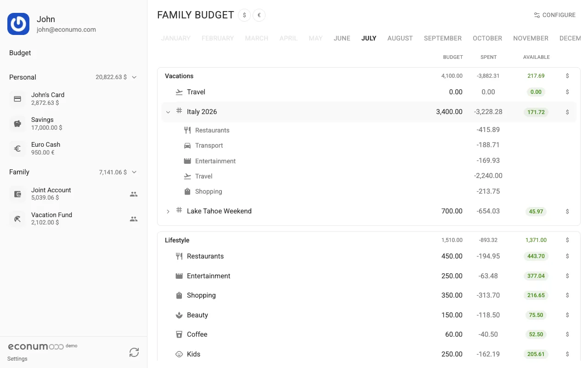This screenshot has height=368, width=588.
Task: Expand the Lake Tahoe Weekend row
Action: point(168,211)
